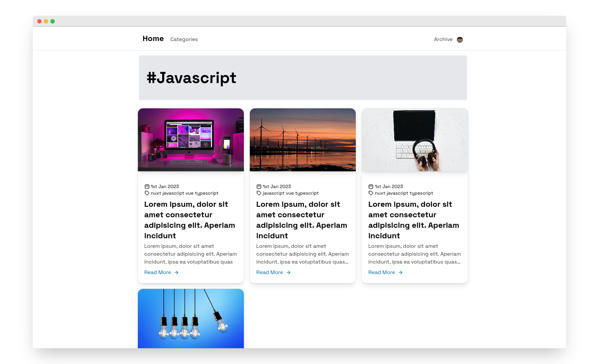599x364 pixels.
Task: Click Read More on wind turbine post
Action: (269, 272)
